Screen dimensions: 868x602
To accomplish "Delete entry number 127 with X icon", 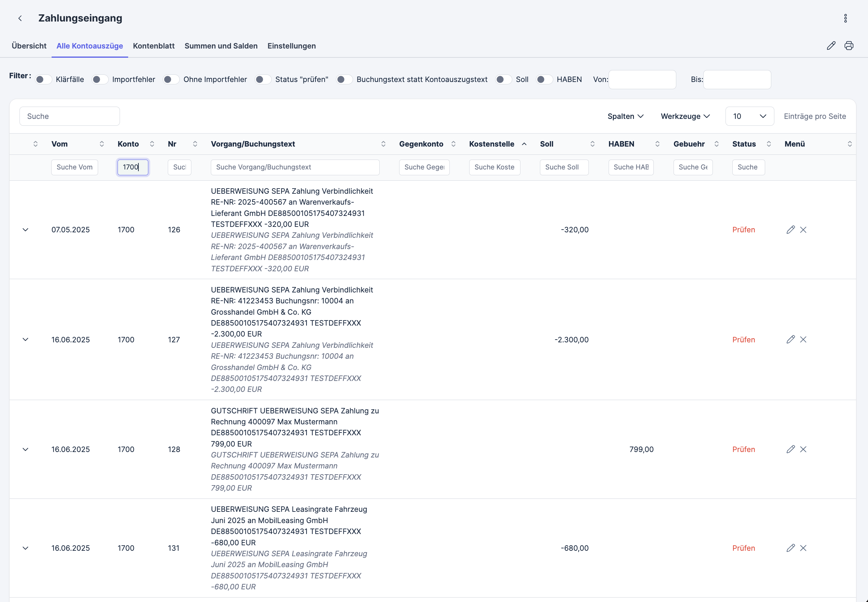I will click(x=803, y=340).
